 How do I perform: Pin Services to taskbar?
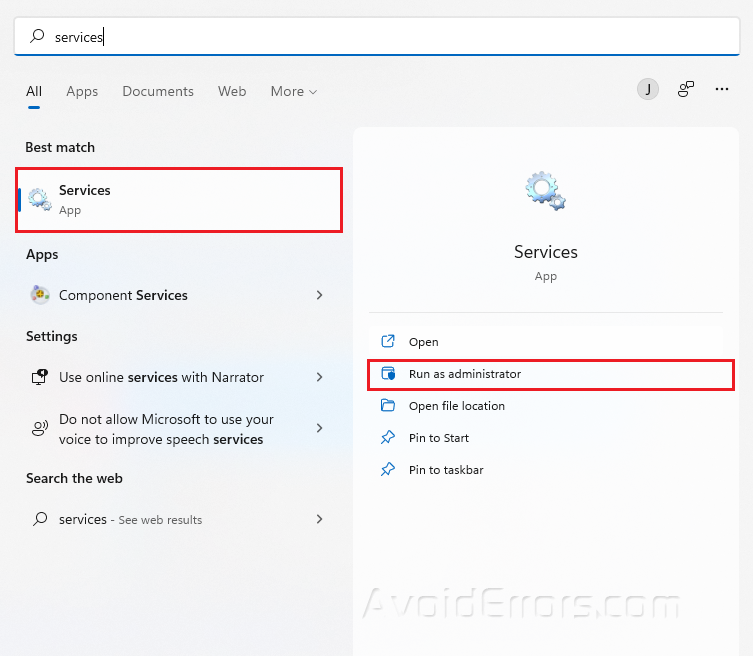(x=445, y=470)
